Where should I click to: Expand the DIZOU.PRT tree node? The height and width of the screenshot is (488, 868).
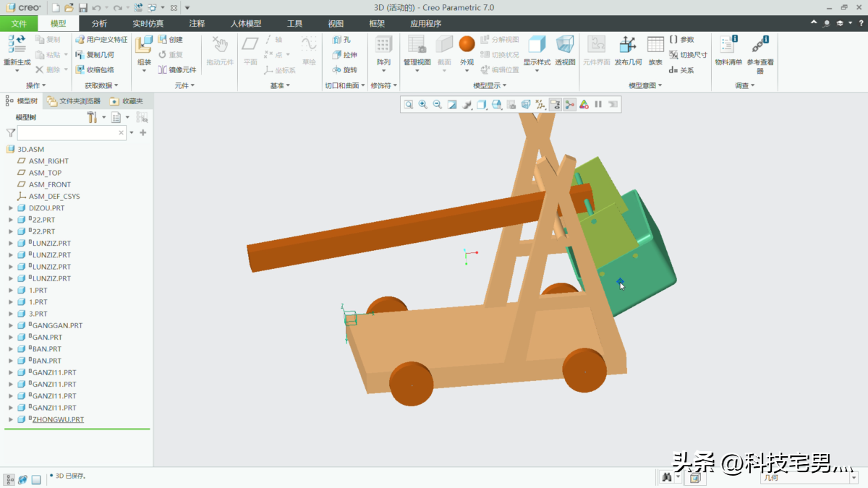(x=11, y=208)
